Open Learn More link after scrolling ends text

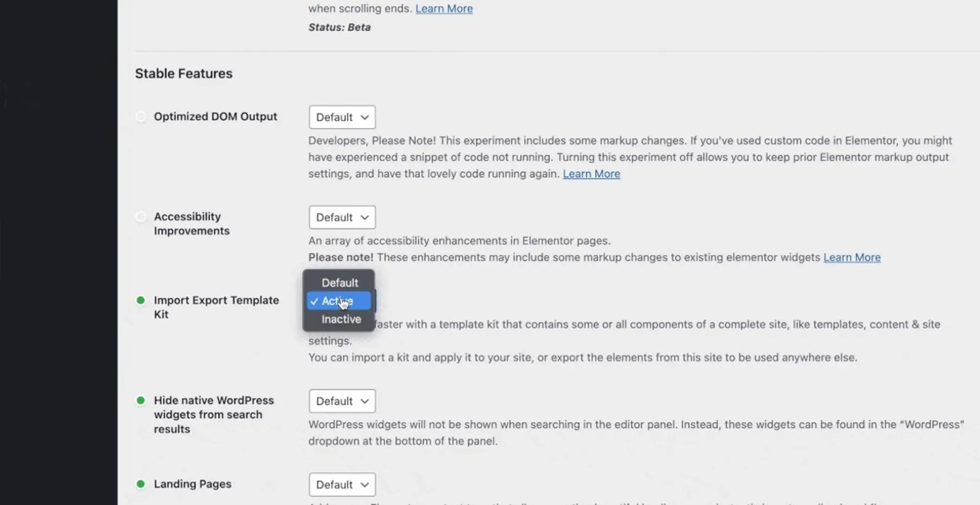click(444, 9)
